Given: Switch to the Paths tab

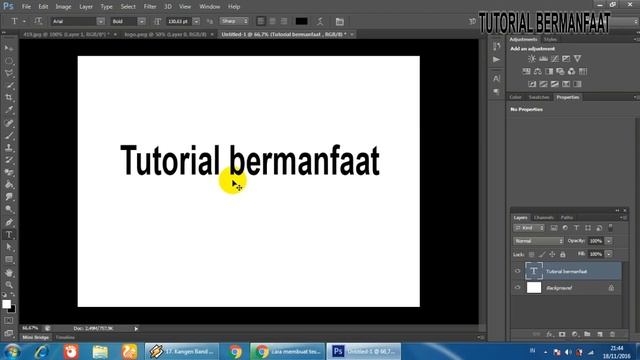Looking at the screenshot, I should tap(567, 218).
